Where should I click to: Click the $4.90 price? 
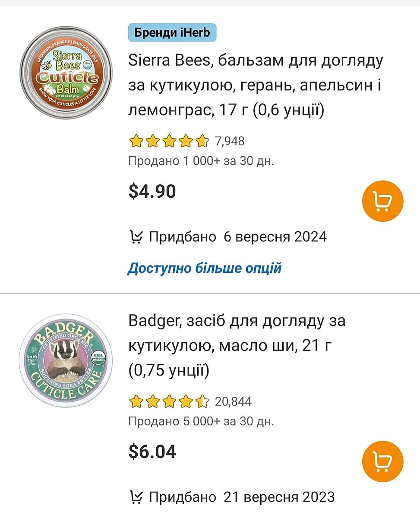tap(152, 191)
